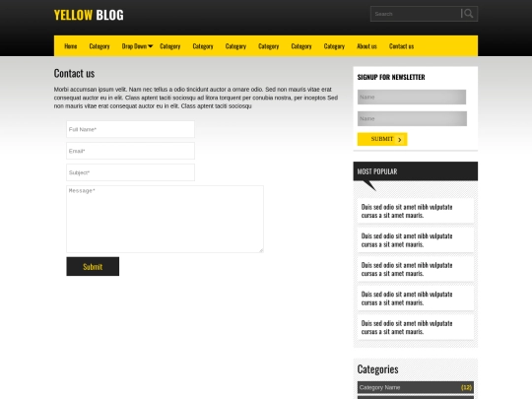
Task: Open the third Most Popular post link
Action: (407, 269)
